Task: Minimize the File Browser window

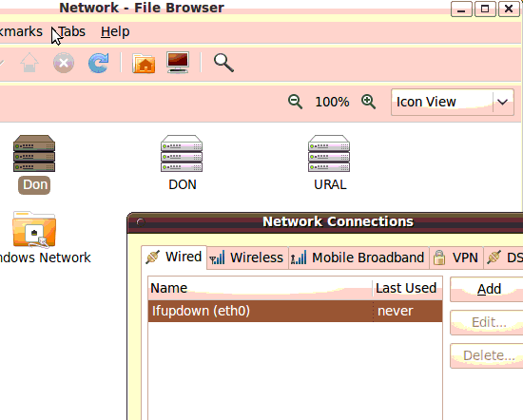Action: pos(461,9)
